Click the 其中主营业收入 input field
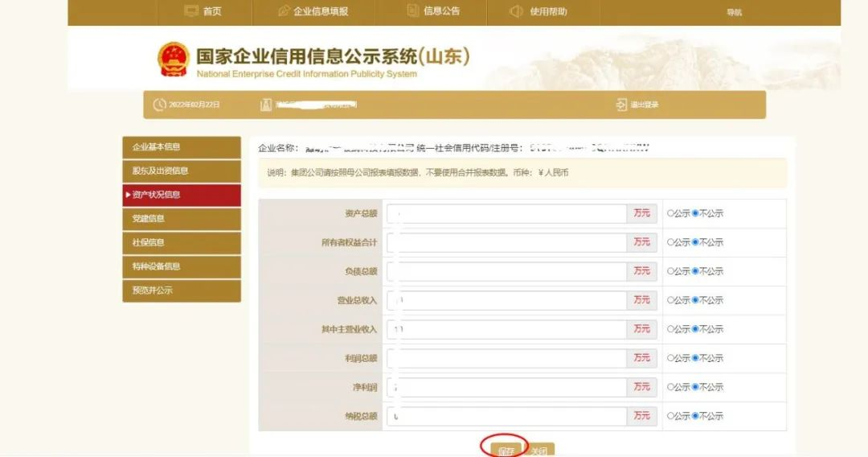The height and width of the screenshot is (457, 868). 506,329
